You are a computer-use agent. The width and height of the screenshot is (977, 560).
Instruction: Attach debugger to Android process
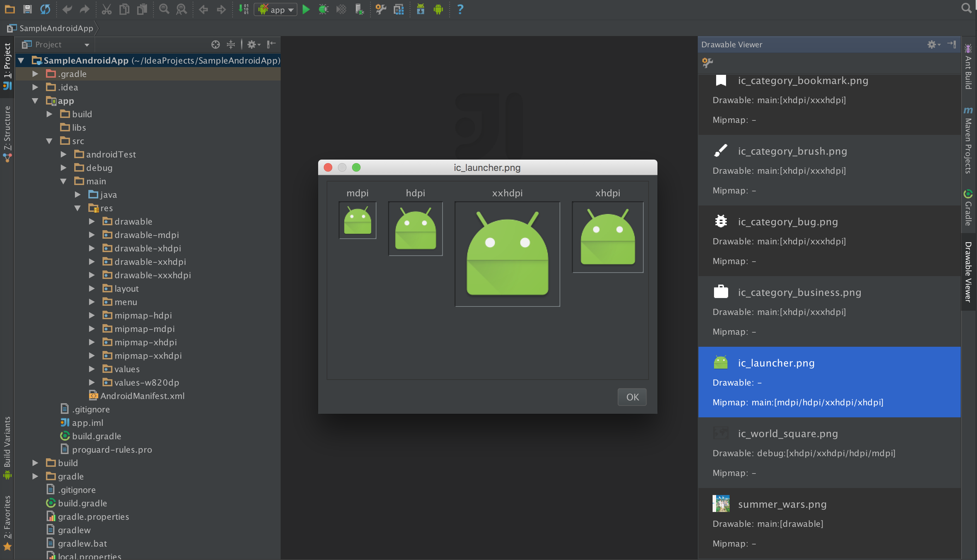[359, 9]
